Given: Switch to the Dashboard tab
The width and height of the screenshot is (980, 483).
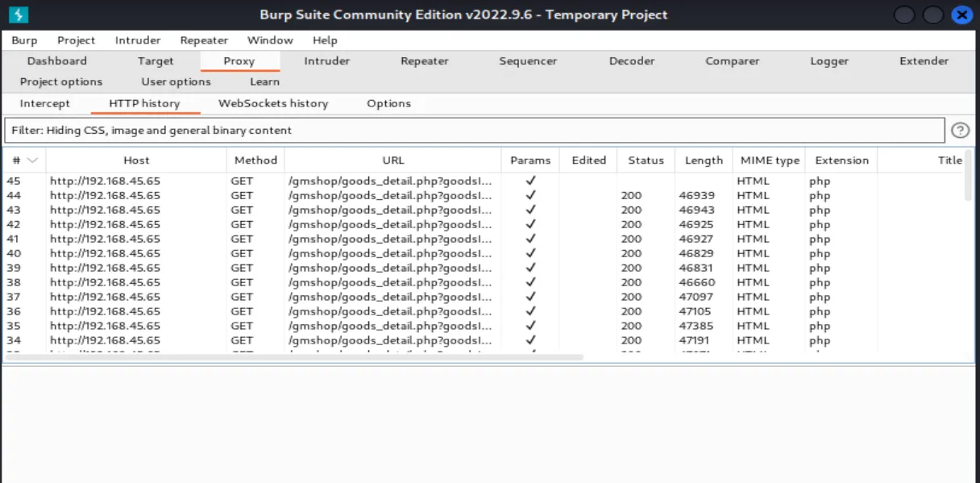Looking at the screenshot, I should (x=57, y=60).
